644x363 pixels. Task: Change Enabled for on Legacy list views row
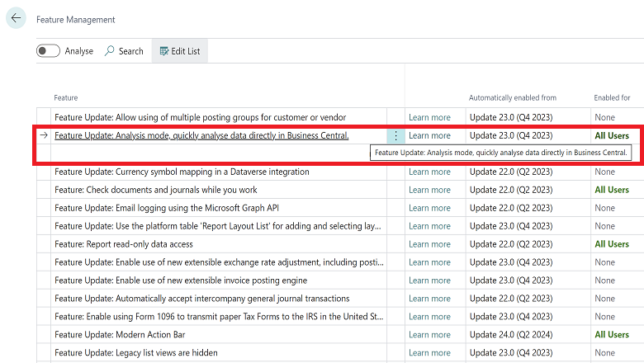(605, 353)
